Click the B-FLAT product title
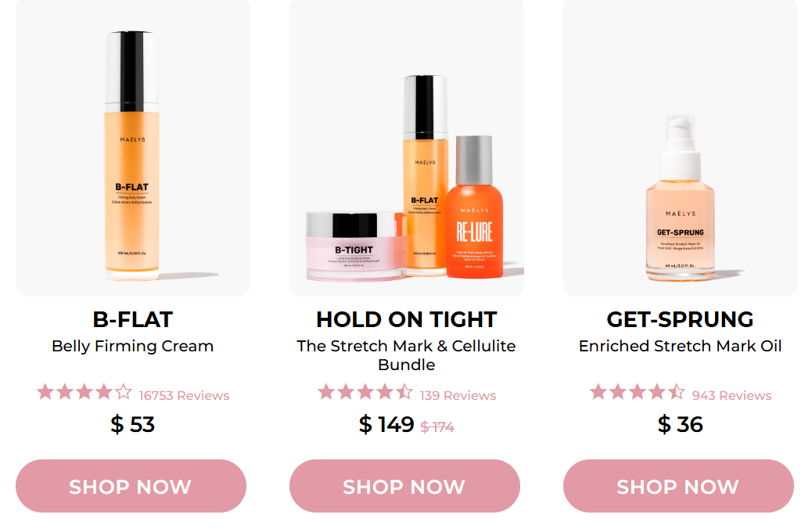This screenshot has height=529, width=812. [x=133, y=320]
